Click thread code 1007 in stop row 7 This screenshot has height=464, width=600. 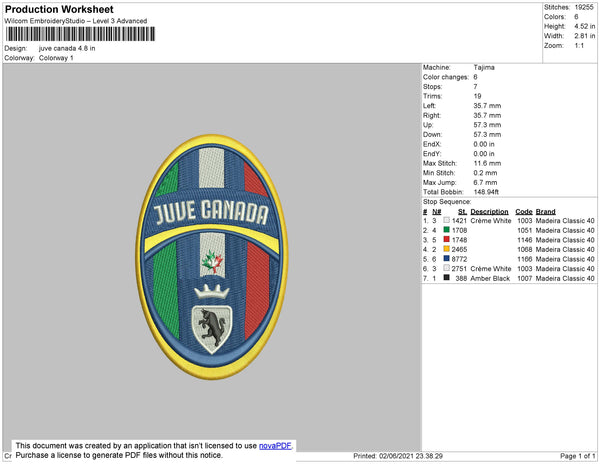pyautogui.click(x=525, y=278)
